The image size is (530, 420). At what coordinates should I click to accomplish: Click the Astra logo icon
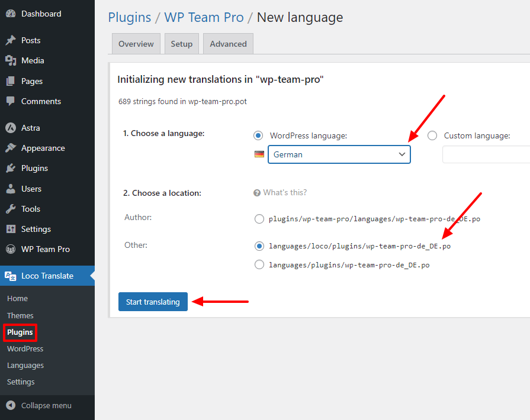click(11, 128)
